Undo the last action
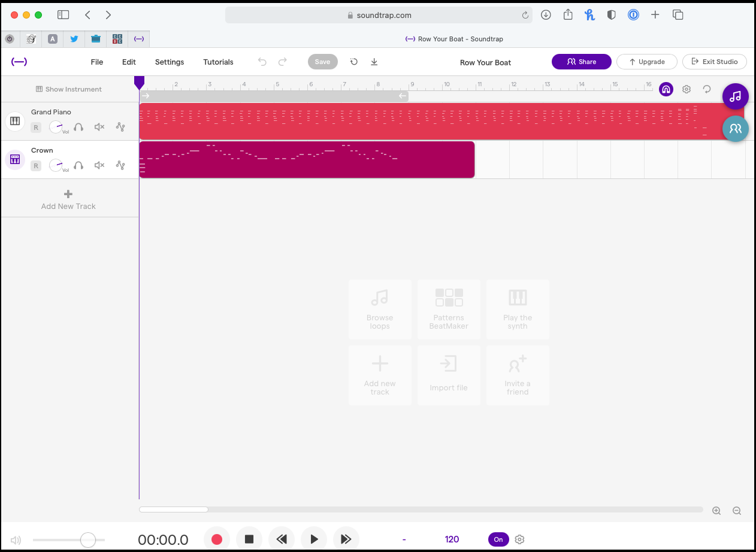Image resolution: width=756 pixels, height=552 pixels. (x=262, y=62)
